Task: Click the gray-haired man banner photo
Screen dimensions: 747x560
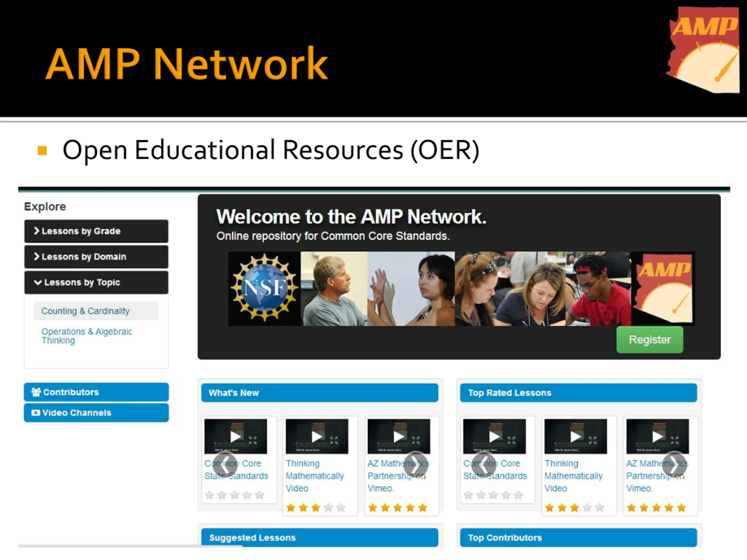Action: pyautogui.click(x=334, y=289)
